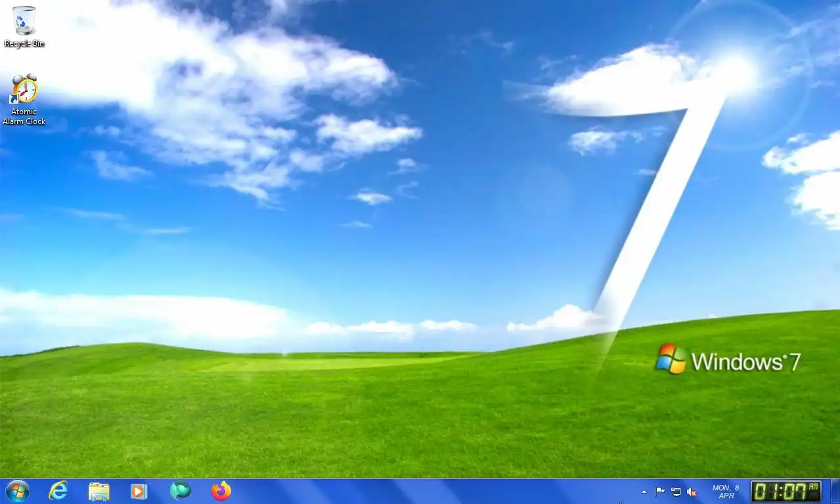The height and width of the screenshot is (504, 840).
Task: Launch Firefox from the taskbar
Action: click(x=221, y=491)
